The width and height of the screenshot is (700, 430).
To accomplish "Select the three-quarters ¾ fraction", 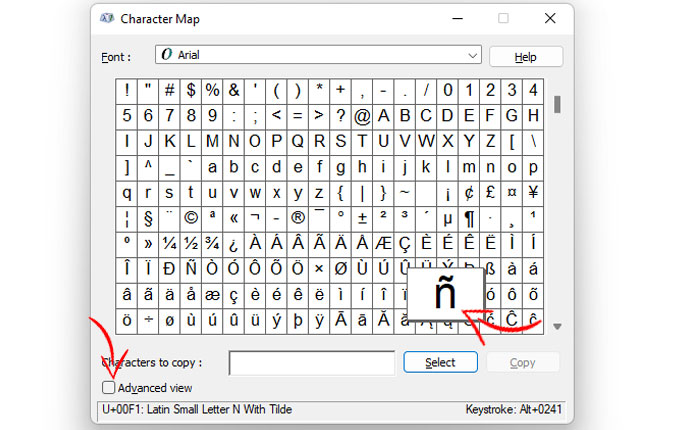I will point(212,244).
